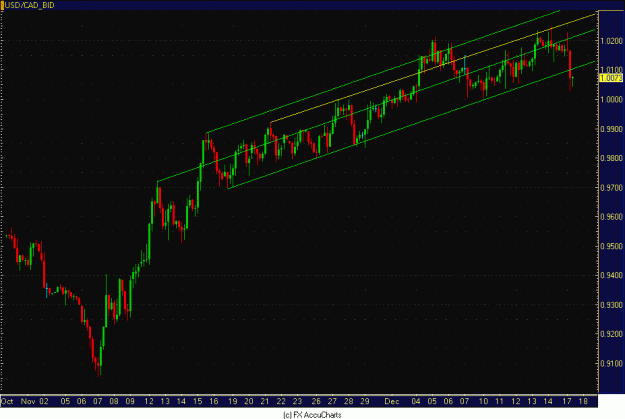Click the 0.9300 price axis label

point(611,305)
